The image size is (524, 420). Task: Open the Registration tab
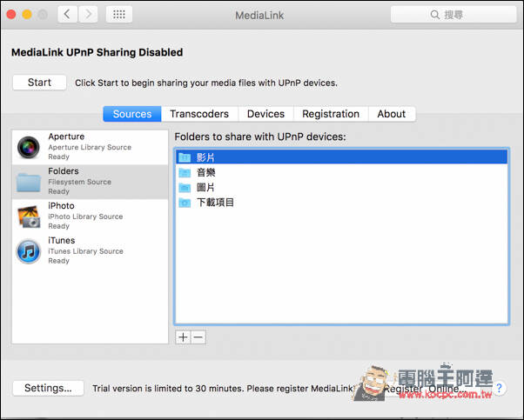click(x=331, y=114)
